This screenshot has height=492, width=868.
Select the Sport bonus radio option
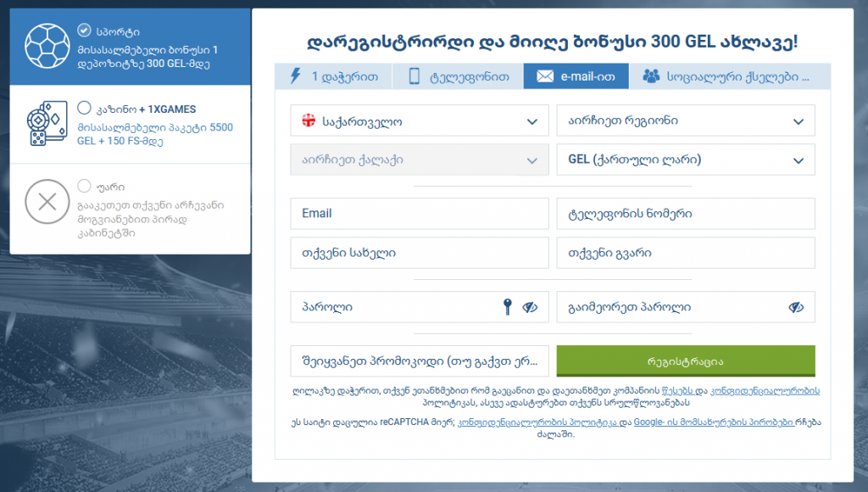tap(84, 29)
